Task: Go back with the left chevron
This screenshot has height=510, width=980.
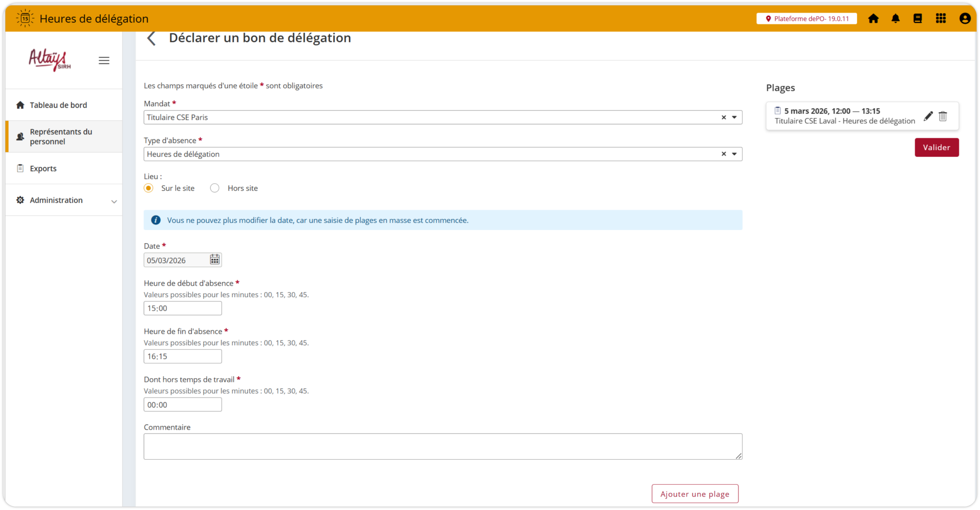Action: tap(152, 38)
